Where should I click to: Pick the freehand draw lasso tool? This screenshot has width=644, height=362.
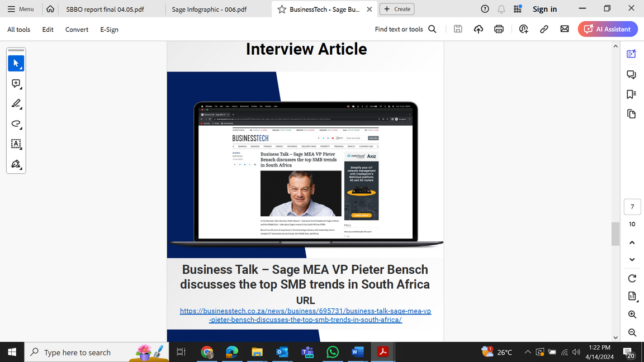click(x=16, y=123)
